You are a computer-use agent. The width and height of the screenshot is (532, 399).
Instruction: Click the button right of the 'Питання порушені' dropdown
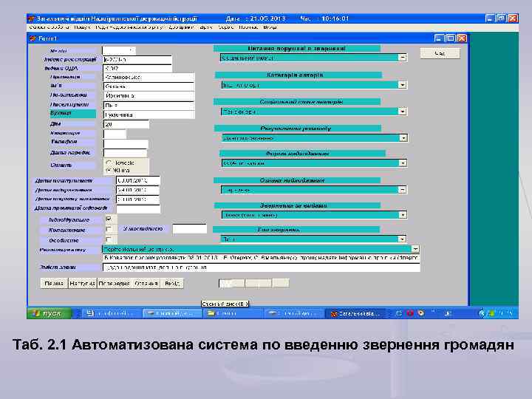coord(440,53)
